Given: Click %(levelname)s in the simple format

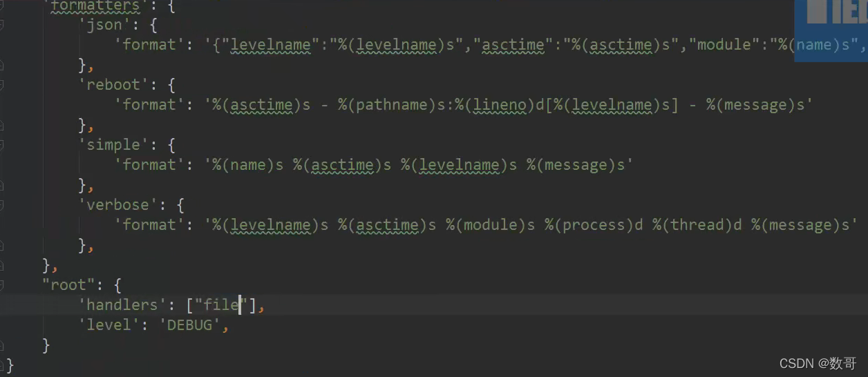Looking at the screenshot, I should (x=459, y=165).
